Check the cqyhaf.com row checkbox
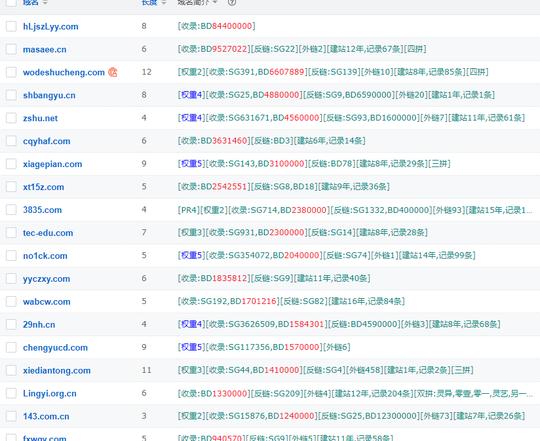540x441 pixels. point(11,141)
